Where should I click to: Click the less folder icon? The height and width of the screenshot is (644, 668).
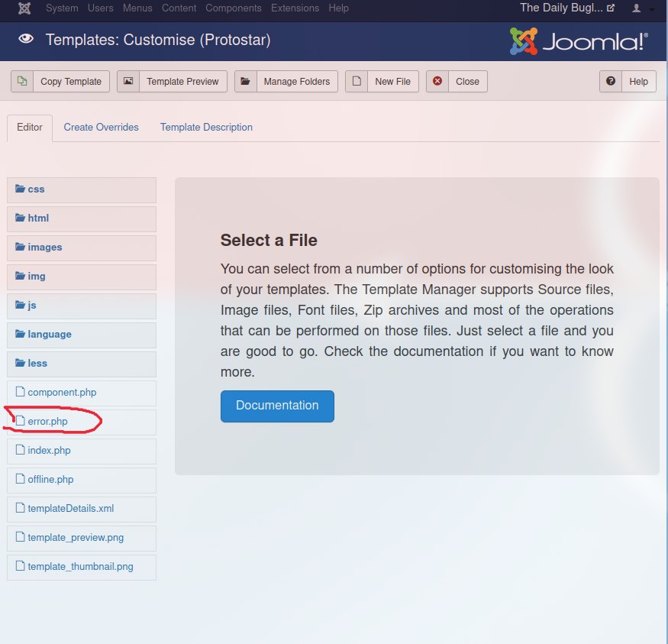click(x=20, y=362)
